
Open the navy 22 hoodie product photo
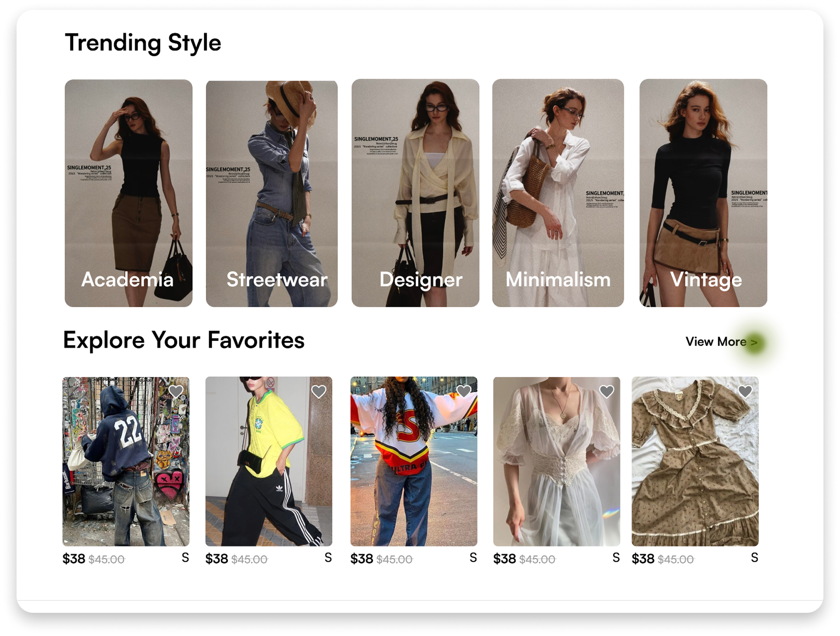[x=126, y=461]
